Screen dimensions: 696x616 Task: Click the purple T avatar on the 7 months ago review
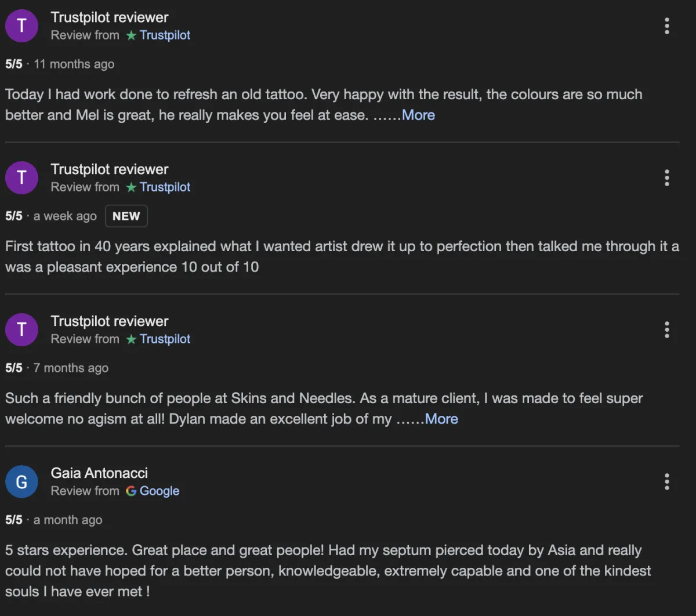click(21, 329)
